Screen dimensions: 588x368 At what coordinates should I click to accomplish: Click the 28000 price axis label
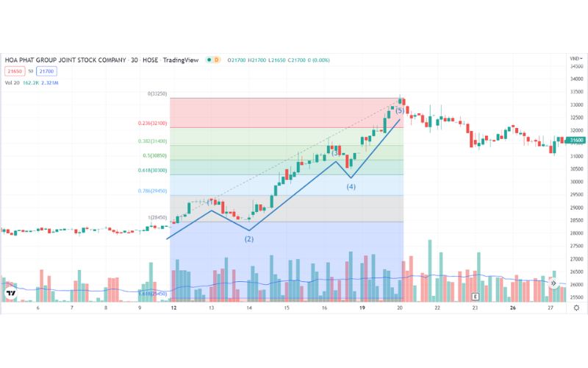577,233
